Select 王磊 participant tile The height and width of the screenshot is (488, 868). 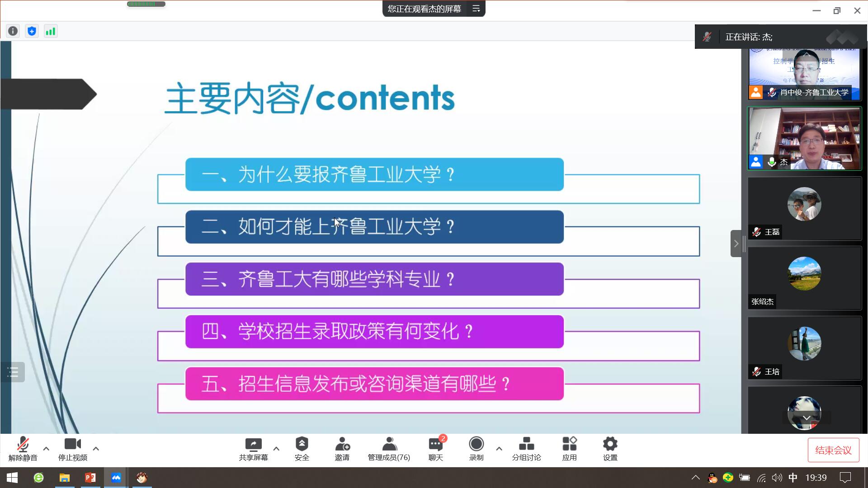pos(805,208)
